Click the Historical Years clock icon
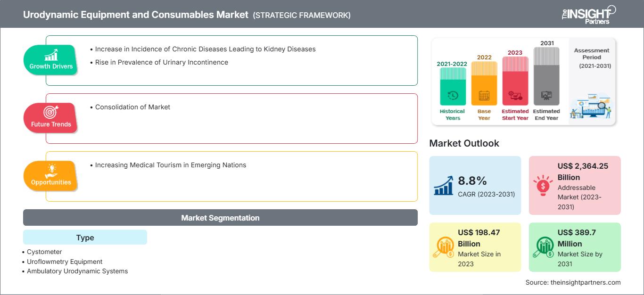This screenshot has width=644, height=295. tap(452, 96)
